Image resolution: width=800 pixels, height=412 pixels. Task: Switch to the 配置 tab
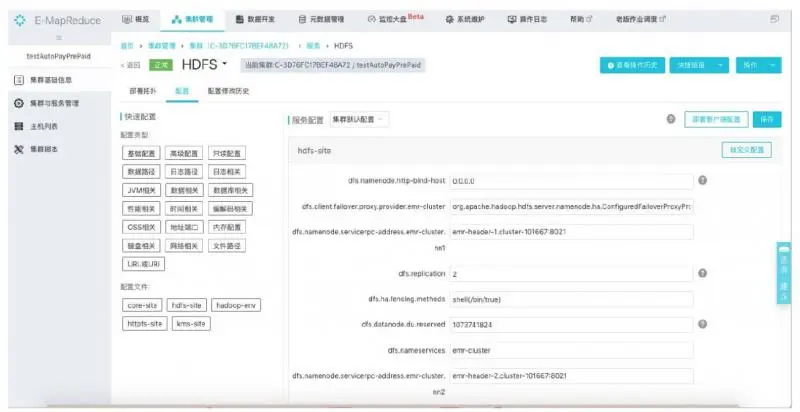tap(182, 91)
